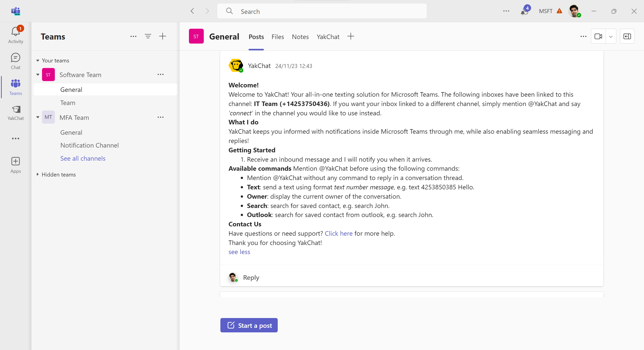Click Reply under the YakChat message
The height and width of the screenshot is (350, 644).
(251, 277)
